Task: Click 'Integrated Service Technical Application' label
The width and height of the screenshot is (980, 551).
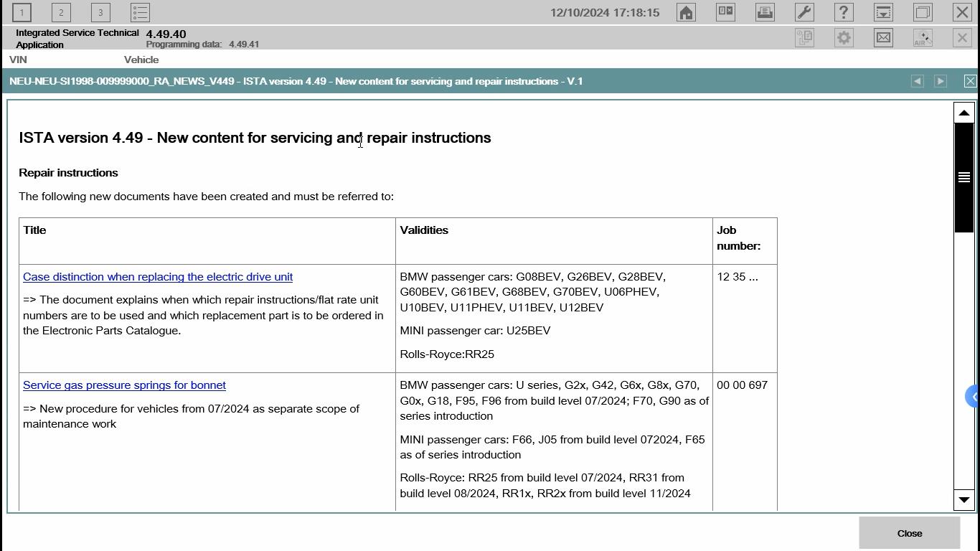Action: 77,39
